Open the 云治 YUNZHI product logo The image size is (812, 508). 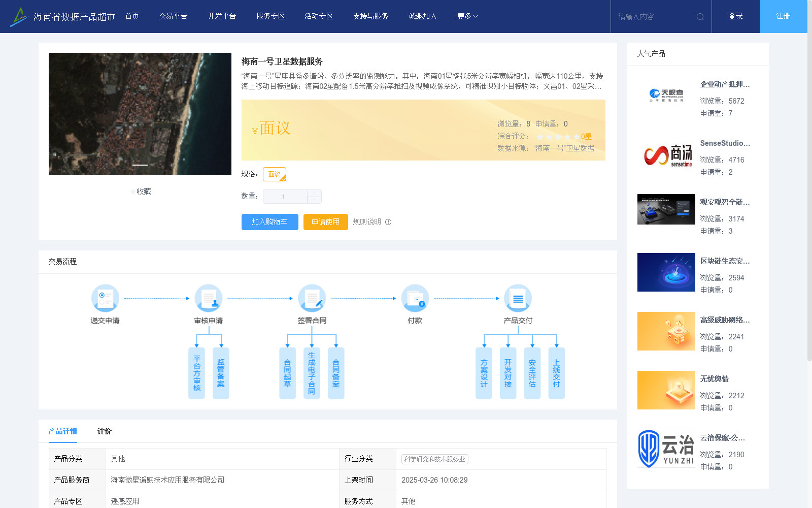[666, 449]
